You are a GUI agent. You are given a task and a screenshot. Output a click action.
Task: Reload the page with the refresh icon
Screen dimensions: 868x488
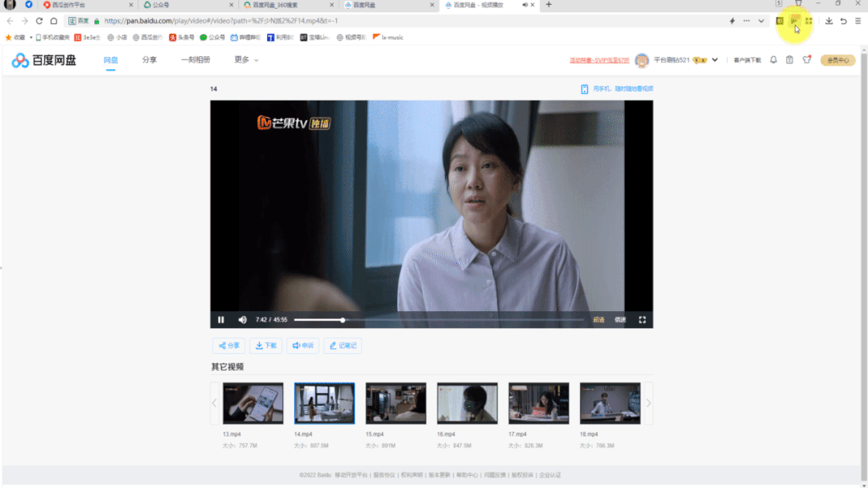click(x=39, y=21)
